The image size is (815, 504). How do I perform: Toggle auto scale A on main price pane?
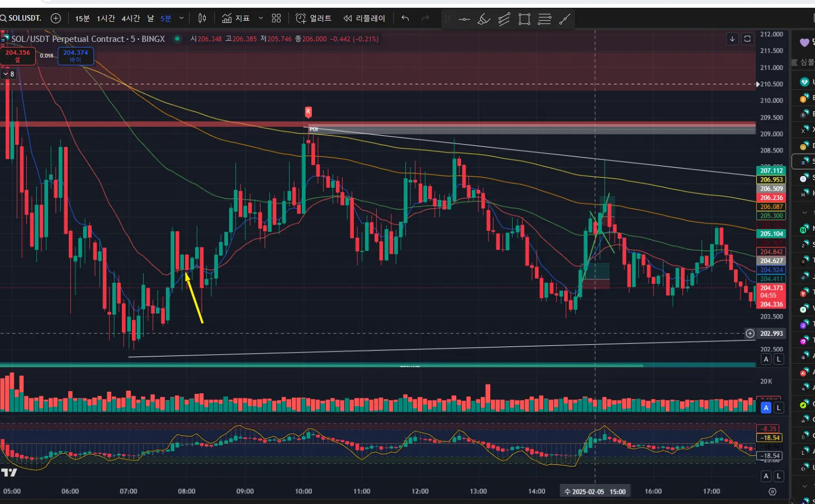click(x=766, y=359)
